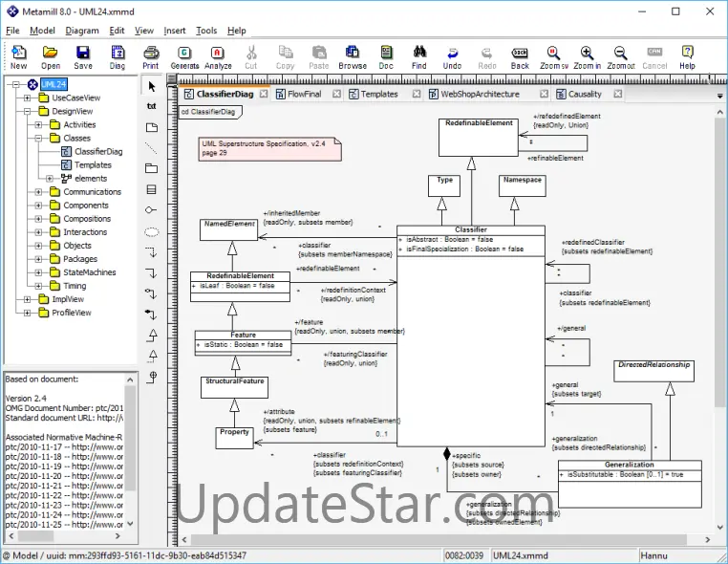This screenshot has width=728, height=564.
Task: Select the package folder tool in palette
Action: [x=151, y=168]
